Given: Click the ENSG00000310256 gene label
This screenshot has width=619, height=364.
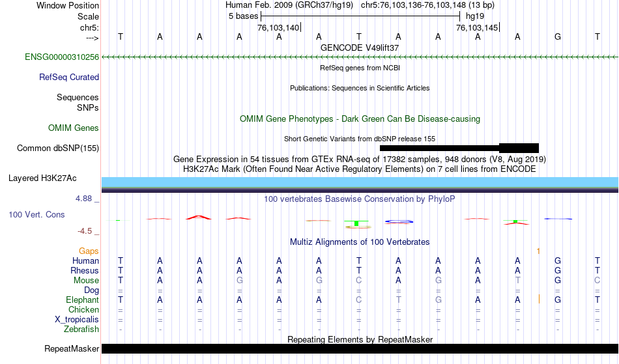Looking at the screenshot, I should tap(62, 57).
